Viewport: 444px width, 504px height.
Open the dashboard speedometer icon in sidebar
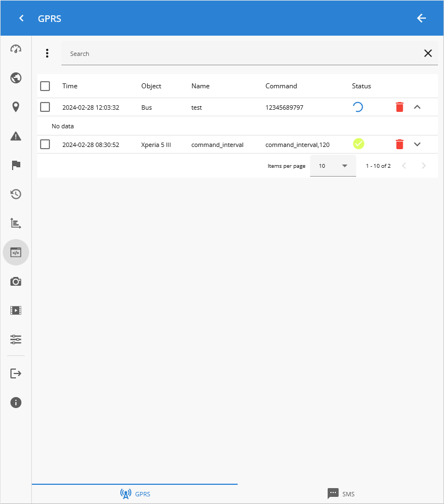click(x=16, y=49)
